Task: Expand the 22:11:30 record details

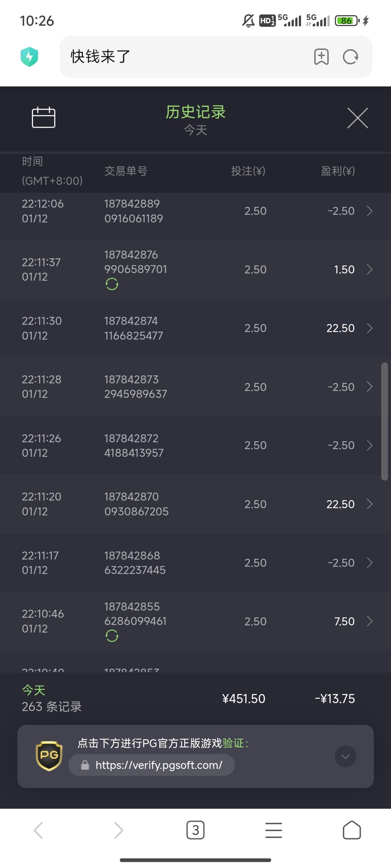Action: coord(370,328)
